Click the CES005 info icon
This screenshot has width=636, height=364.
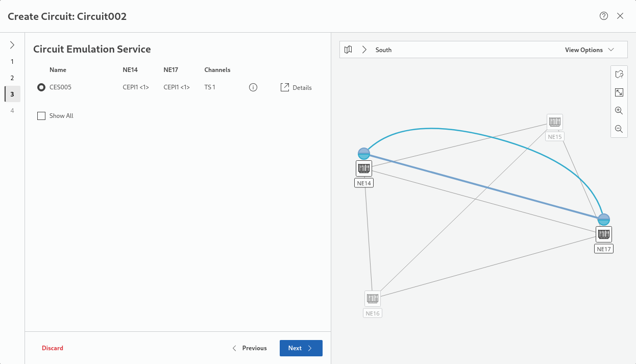pyautogui.click(x=253, y=87)
